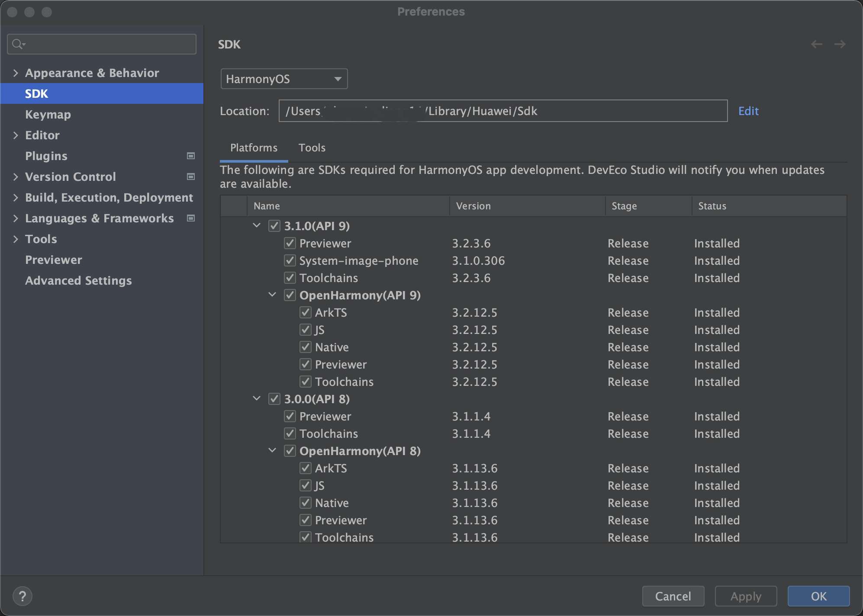Viewport: 863px width, 616px height.
Task: Uncheck the 3.0.0(API 8) checkbox
Action: pyautogui.click(x=274, y=399)
